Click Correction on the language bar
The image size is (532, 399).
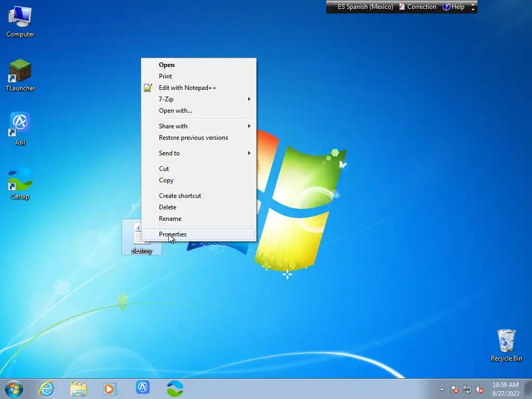tap(418, 7)
